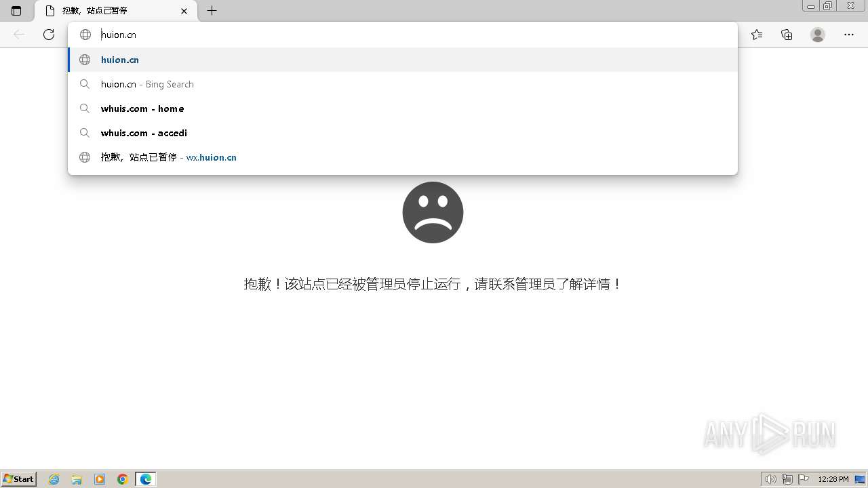868x488 pixels.
Task: Restore down the browser window
Action: click(828, 6)
